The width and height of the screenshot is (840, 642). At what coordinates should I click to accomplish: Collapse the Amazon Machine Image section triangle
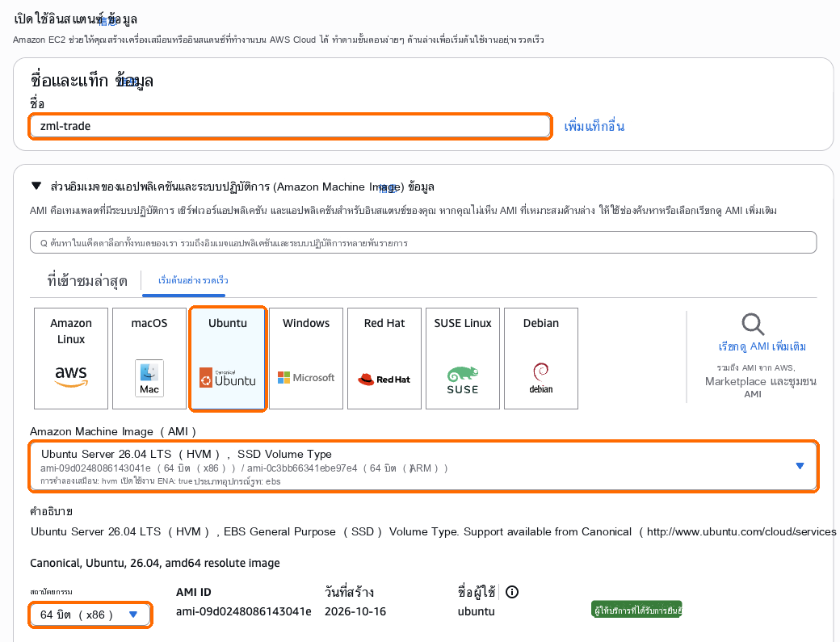(36, 187)
